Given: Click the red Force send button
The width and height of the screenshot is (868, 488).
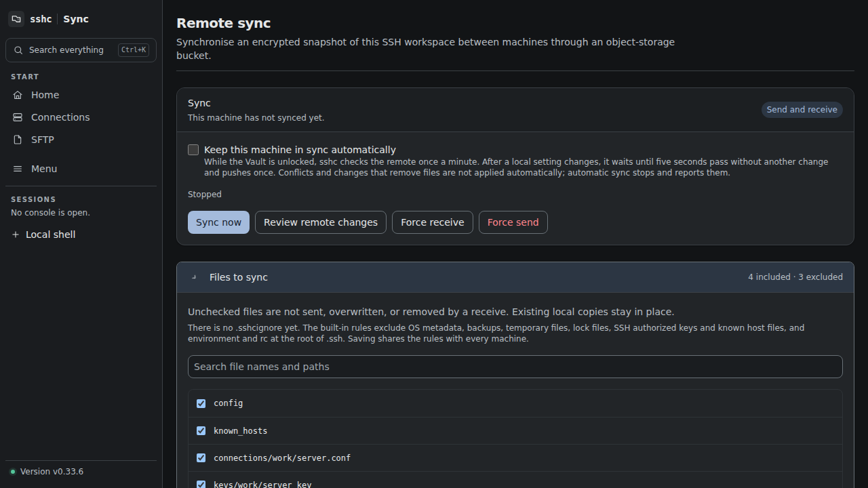Looking at the screenshot, I should (x=513, y=222).
